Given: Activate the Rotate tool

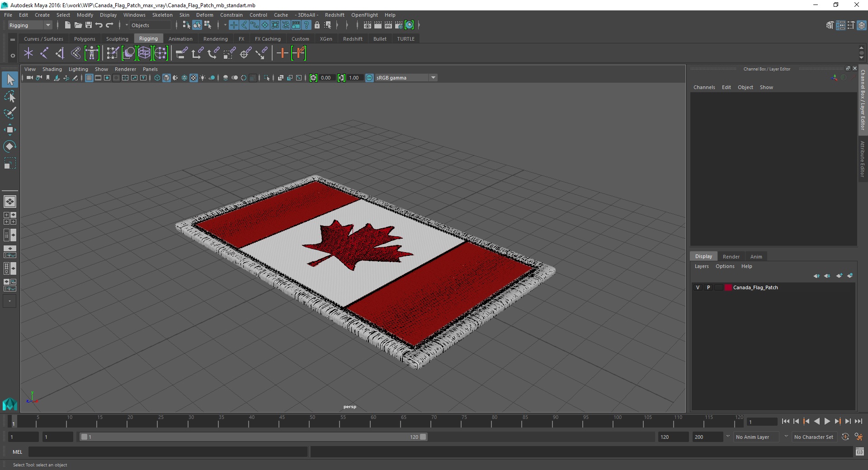Looking at the screenshot, I should click(10, 146).
